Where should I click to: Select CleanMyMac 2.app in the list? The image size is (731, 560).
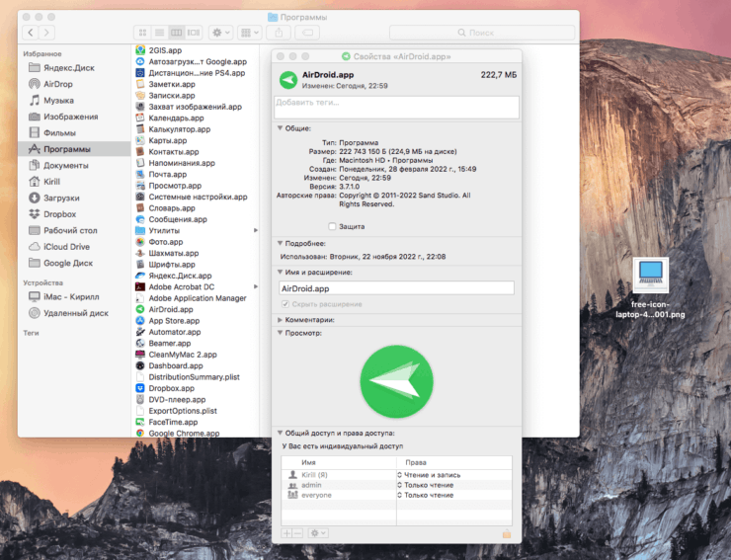(183, 355)
